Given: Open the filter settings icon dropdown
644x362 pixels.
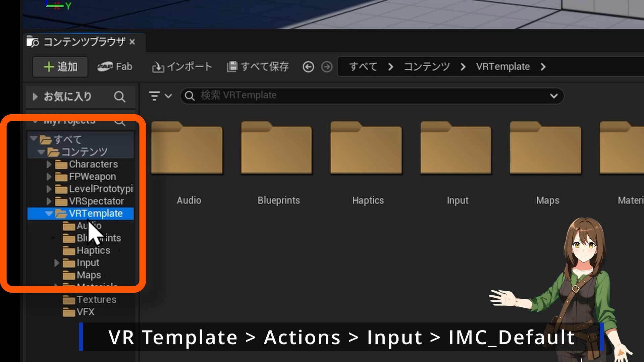Looking at the screenshot, I should (x=160, y=96).
